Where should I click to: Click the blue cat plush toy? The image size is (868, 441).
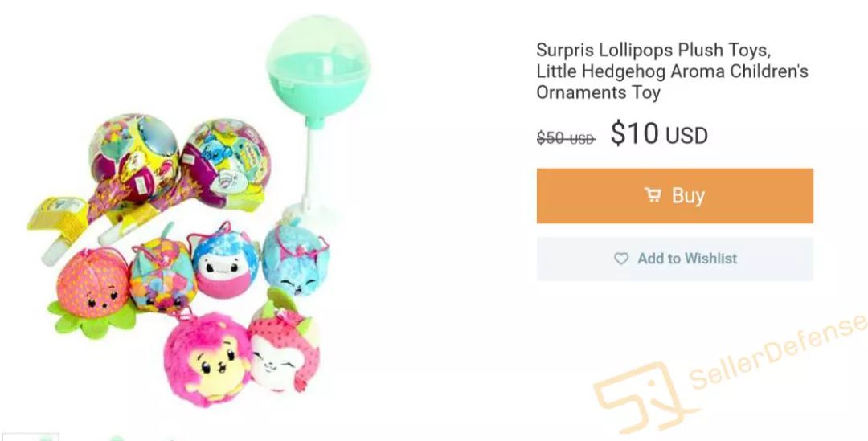point(295,259)
